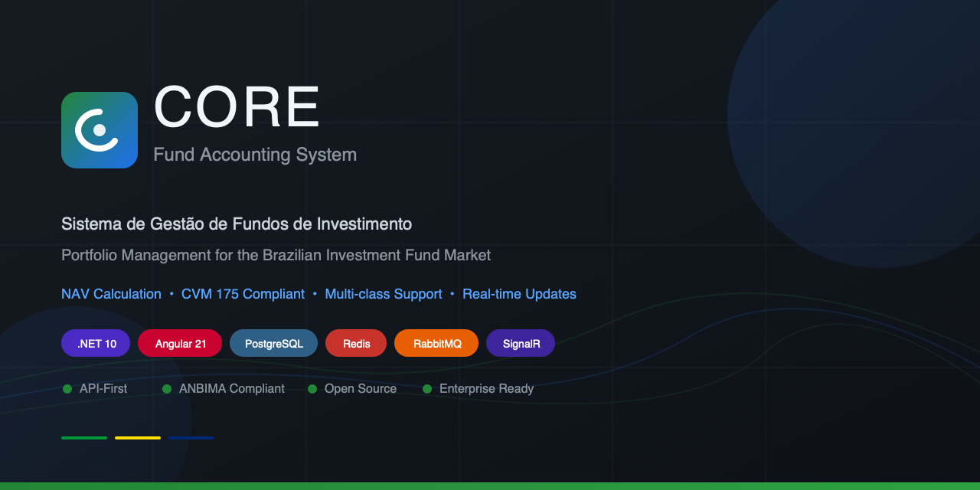Click the yellow divider bar
The width and height of the screenshot is (980, 490).
point(137,437)
